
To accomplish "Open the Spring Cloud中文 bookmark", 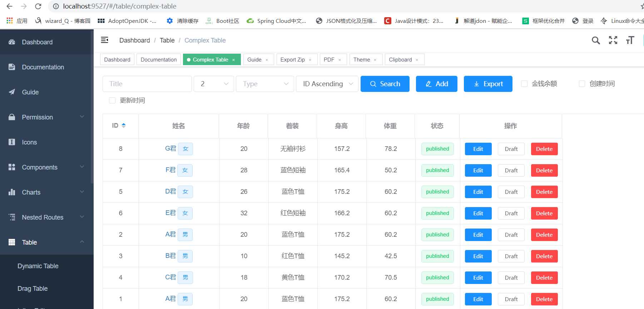I will click(x=276, y=21).
